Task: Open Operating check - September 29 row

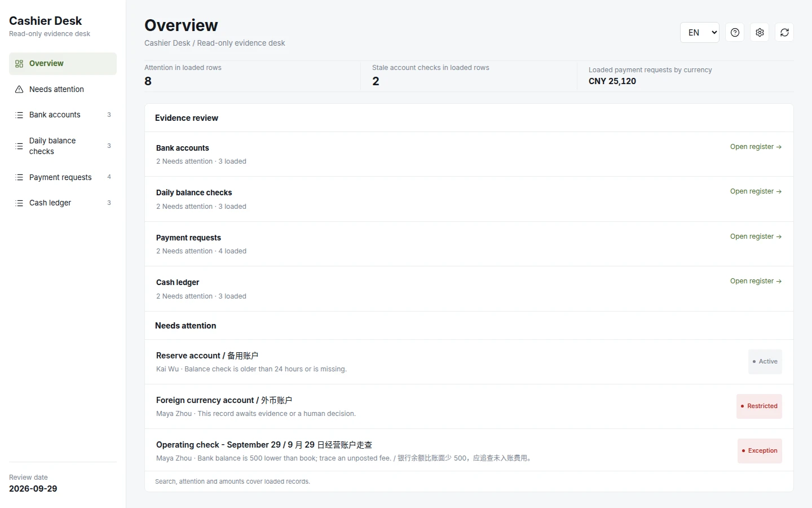Action: pos(469,450)
